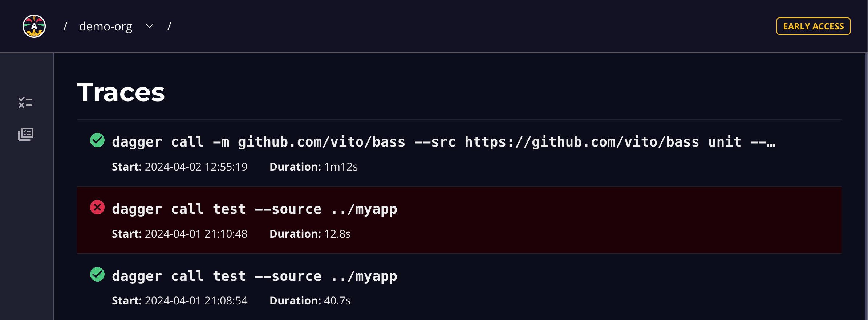Click the Traces page heading
Image resolution: width=868 pixels, height=320 pixels.
pos(121,92)
